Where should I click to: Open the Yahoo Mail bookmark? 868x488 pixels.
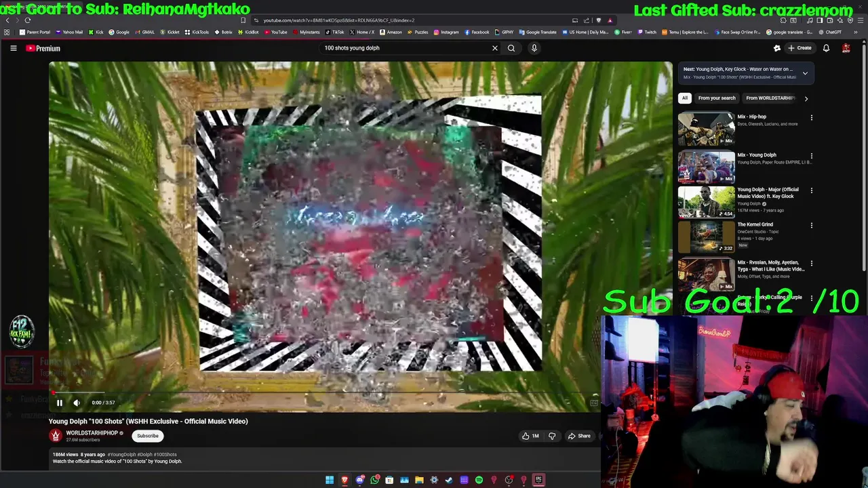(x=68, y=32)
